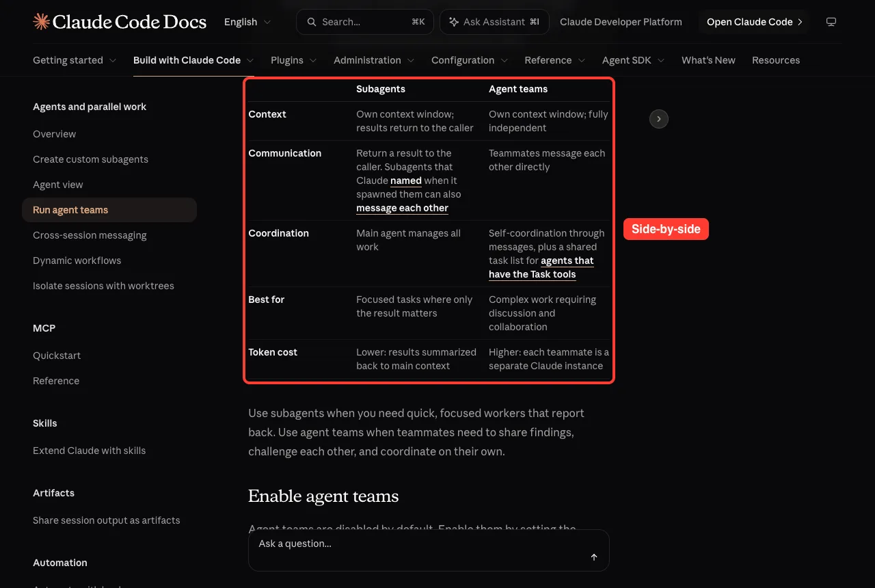Screen dimensions: 875x588
Task: Expand the Configuration menu
Action: 470,60
